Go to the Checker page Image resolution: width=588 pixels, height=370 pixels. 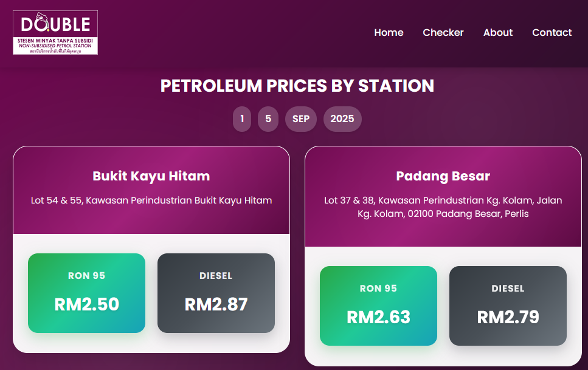click(443, 33)
